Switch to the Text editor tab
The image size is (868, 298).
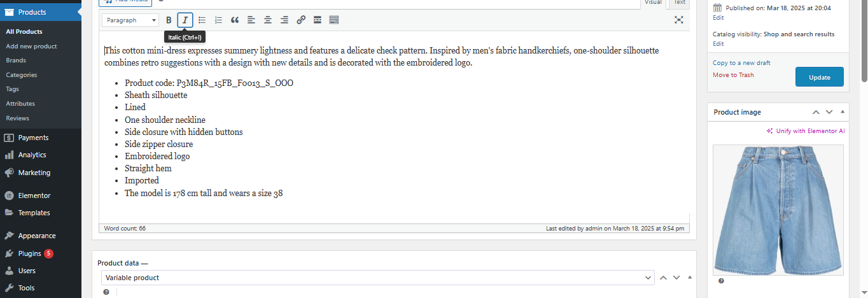click(x=680, y=3)
